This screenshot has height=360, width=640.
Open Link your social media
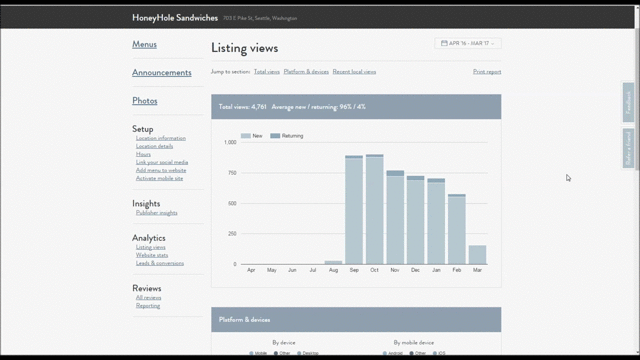[162, 162]
